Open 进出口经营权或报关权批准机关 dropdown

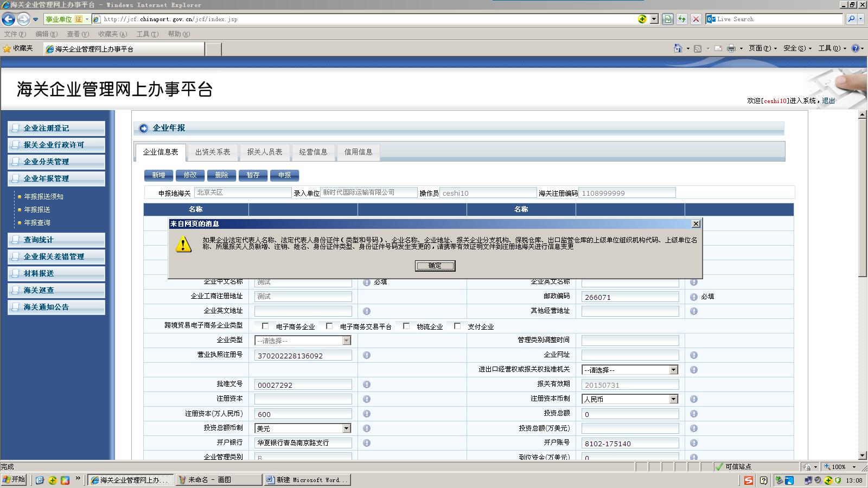click(673, 370)
